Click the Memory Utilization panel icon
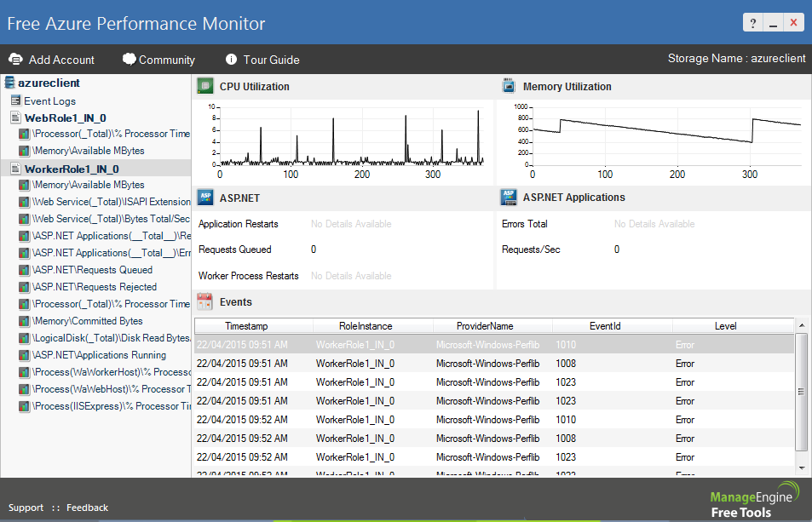This screenshot has height=522, width=812. pyautogui.click(x=509, y=86)
